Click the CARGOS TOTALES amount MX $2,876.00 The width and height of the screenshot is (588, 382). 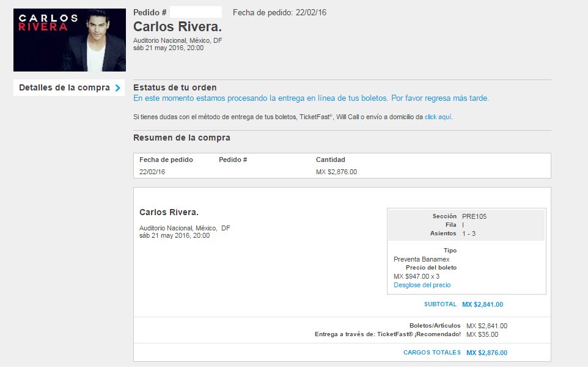[487, 353]
